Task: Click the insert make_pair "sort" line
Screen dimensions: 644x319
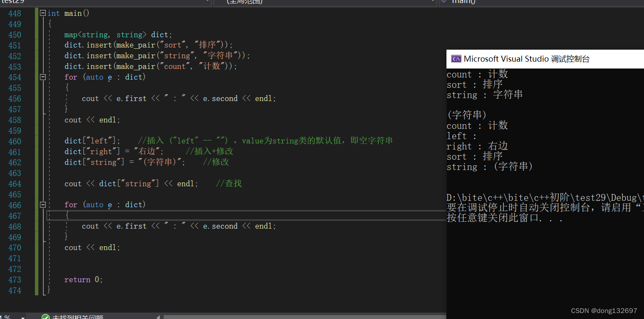Action: point(149,45)
